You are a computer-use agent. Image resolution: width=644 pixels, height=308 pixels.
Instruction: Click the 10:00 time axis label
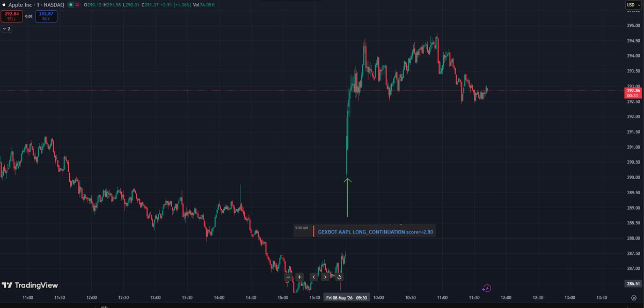[x=378, y=297]
